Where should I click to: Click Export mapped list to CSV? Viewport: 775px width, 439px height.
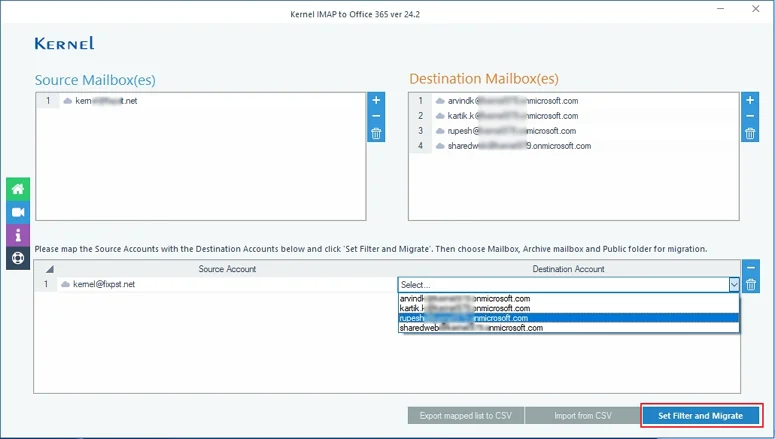coord(466,416)
